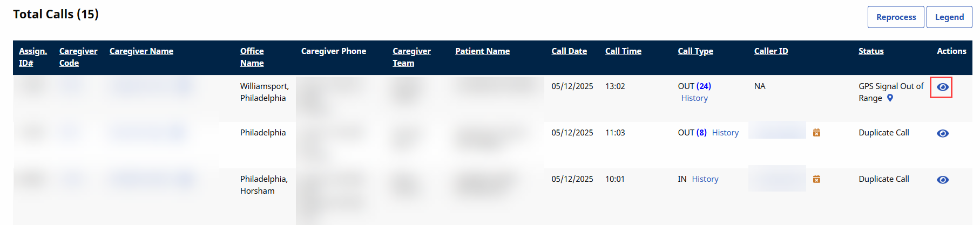Viewport: 980px width, 225px height.
Task: Click map pin icon beside GPS status
Action: tap(890, 98)
